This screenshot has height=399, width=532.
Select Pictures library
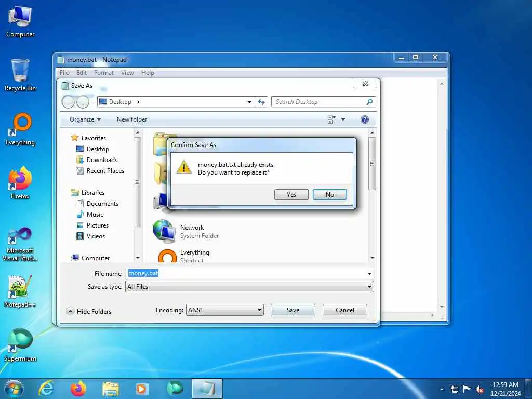coord(92,225)
